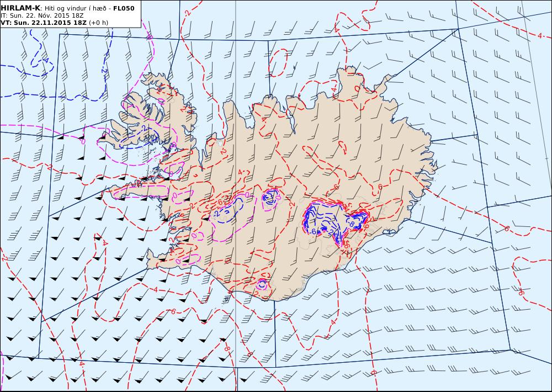Click the blue -4 contour label offshore northwest
This screenshot has height=392, width=552.
pyautogui.click(x=45, y=60)
